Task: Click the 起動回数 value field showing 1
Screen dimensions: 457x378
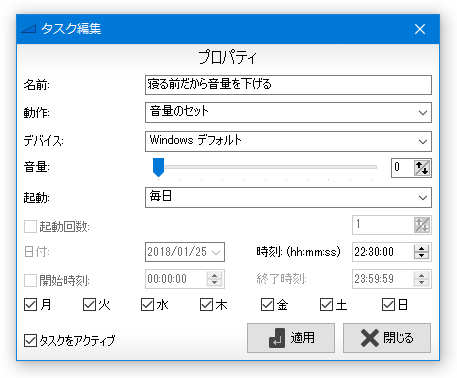Action: pos(383,225)
